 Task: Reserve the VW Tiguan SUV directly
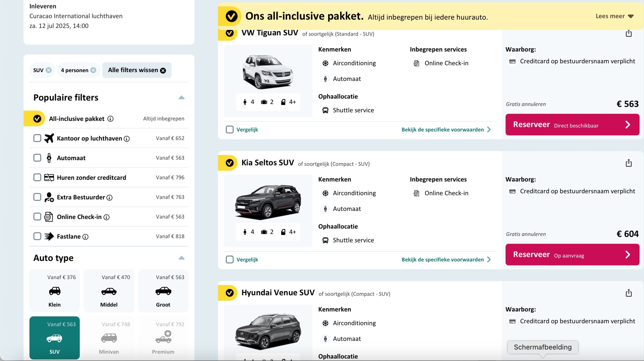click(572, 125)
